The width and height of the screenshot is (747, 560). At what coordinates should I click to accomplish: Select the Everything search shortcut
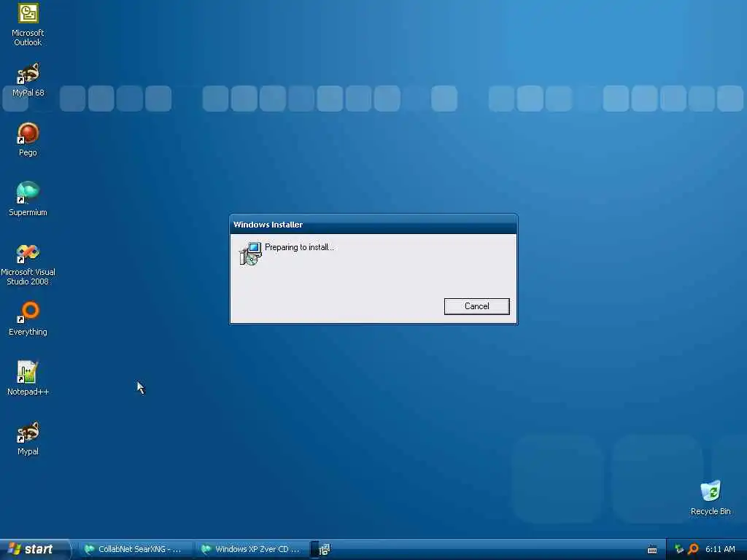(28, 319)
